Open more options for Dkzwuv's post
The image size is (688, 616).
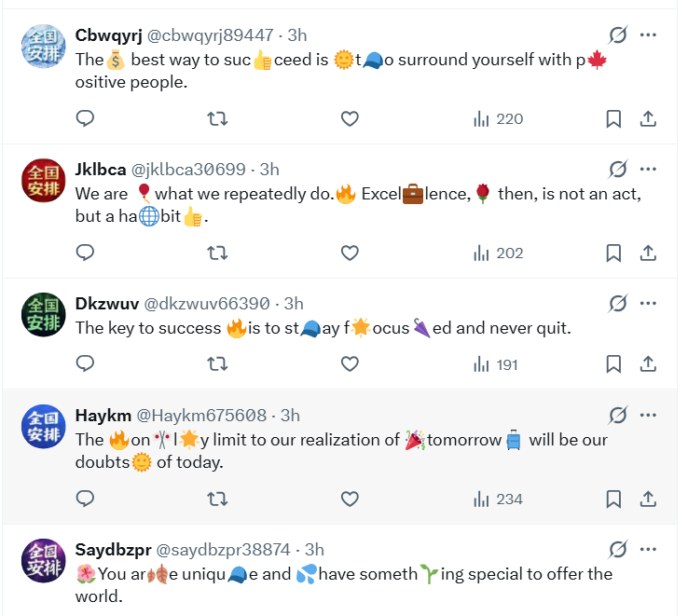(648, 303)
